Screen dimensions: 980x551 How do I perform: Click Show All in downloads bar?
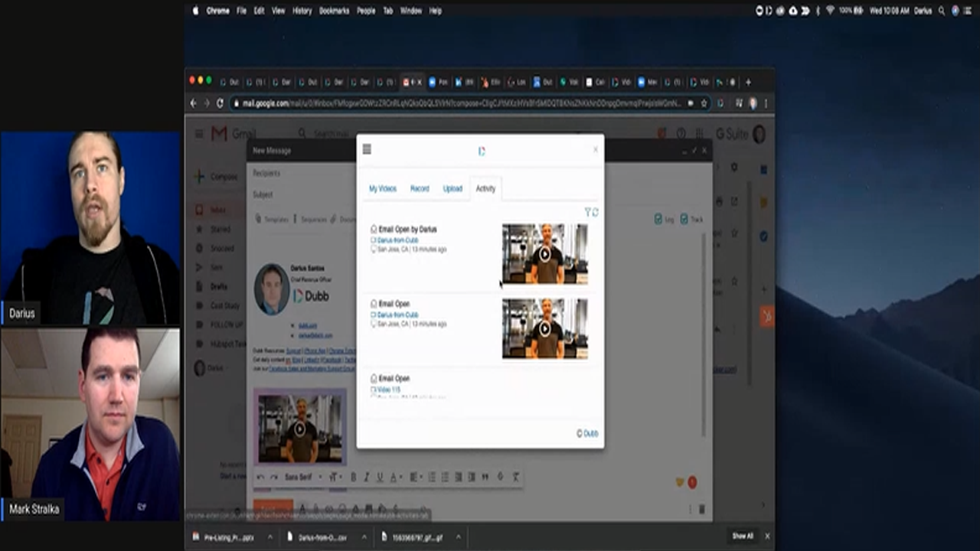tap(743, 536)
